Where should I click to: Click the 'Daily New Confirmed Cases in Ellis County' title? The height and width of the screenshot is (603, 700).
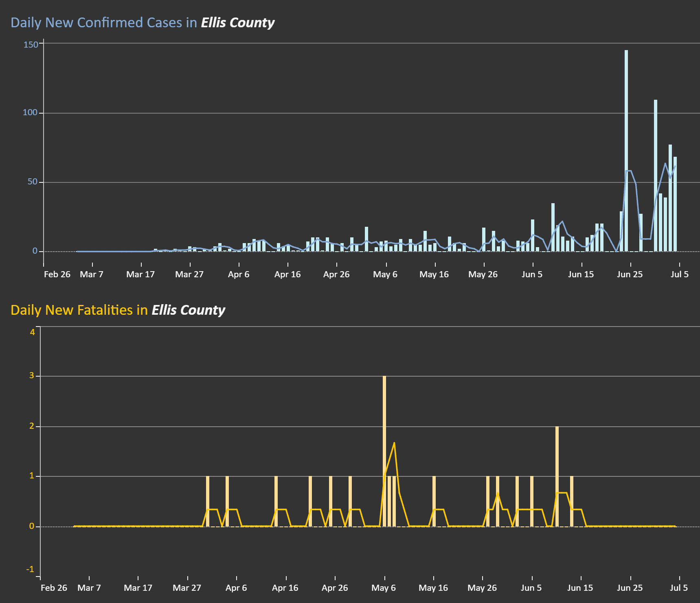[x=143, y=22]
